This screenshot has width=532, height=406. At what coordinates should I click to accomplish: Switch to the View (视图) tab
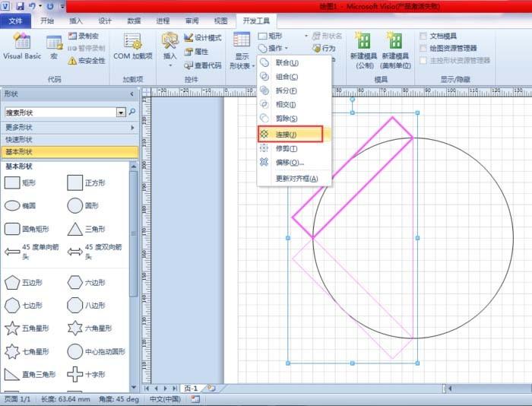[x=221, y=21]
